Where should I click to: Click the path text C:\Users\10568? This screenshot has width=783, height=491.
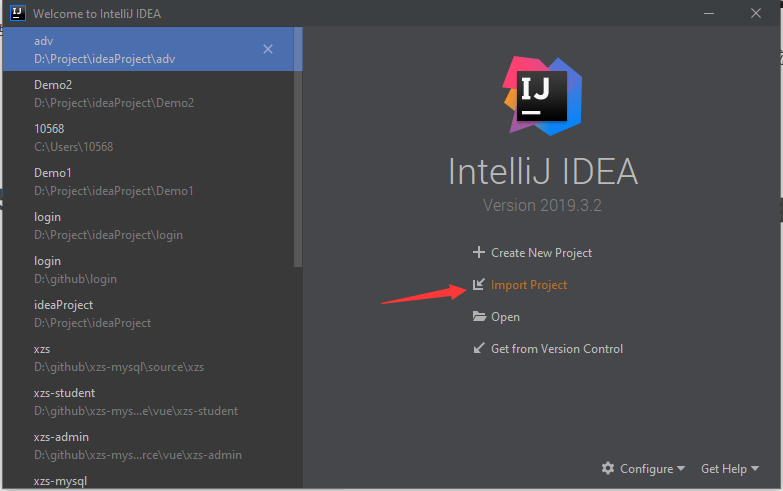tap(73, 147)
